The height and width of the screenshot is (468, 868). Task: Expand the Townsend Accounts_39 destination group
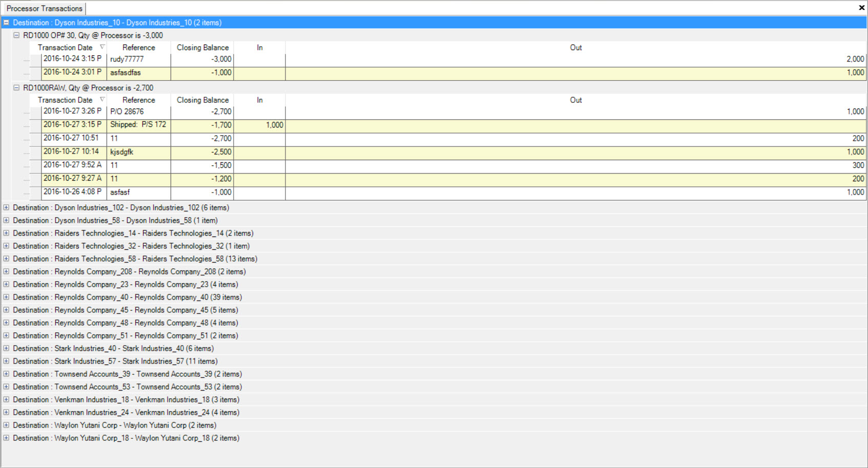[x=6, y=374]
